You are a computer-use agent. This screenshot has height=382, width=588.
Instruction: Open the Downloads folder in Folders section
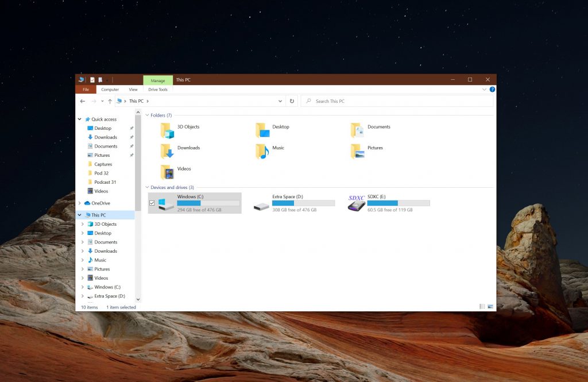coord(167,152)
